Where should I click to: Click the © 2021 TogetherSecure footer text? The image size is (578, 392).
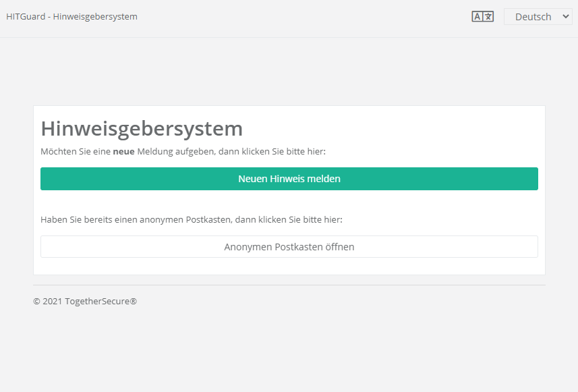pyautogui.click(x=85, y=302)
